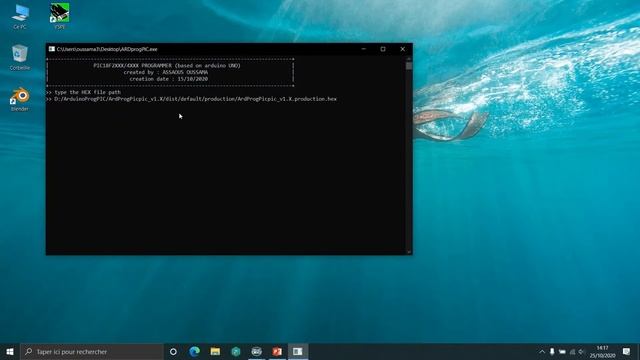Launch the Blender desktop shortcut

pos(20,99)
